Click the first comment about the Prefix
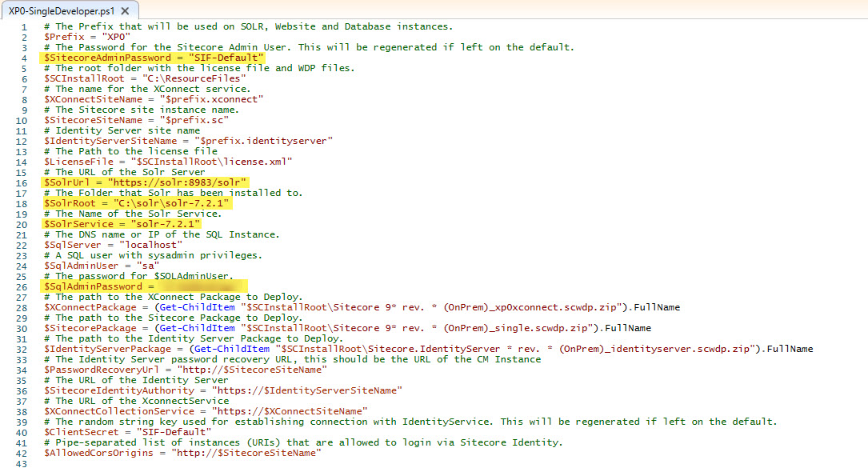Image resolution: width=868 pixels, height=468 pixels. 249,26
